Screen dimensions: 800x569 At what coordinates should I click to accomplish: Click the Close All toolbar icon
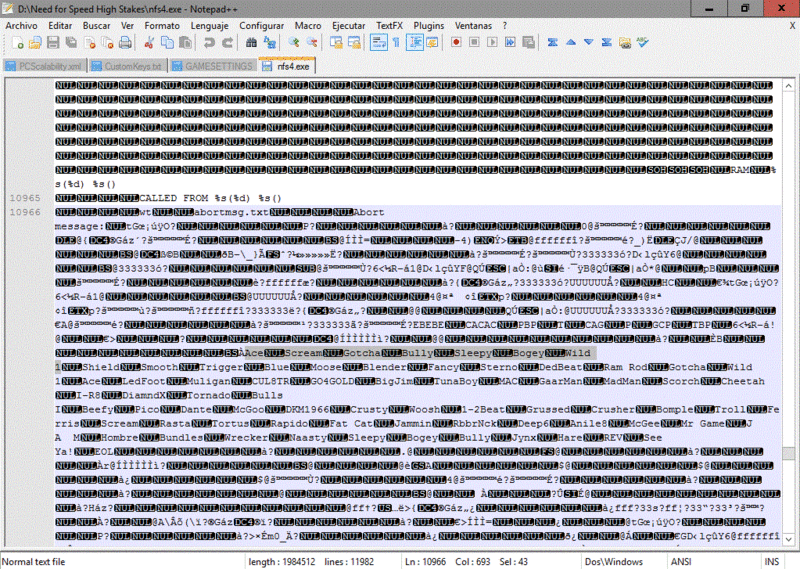coord(108,43)
